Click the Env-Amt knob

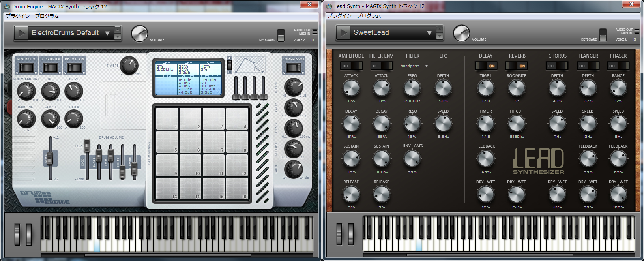(412, 158)
